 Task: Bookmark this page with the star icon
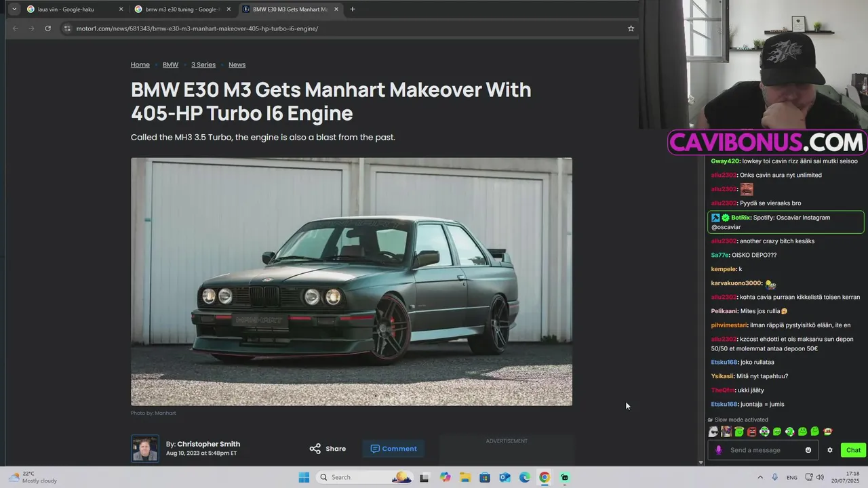[x=631, y=28]
